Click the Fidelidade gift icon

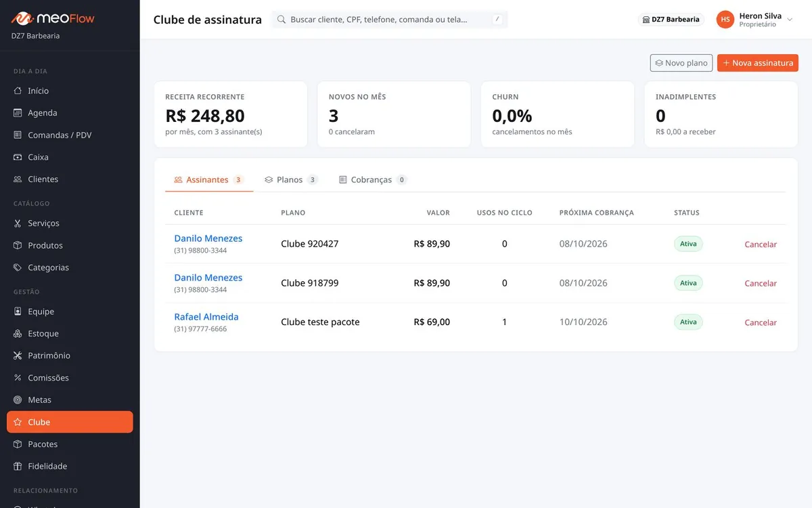pyautogui.click(x=18, y=467)
